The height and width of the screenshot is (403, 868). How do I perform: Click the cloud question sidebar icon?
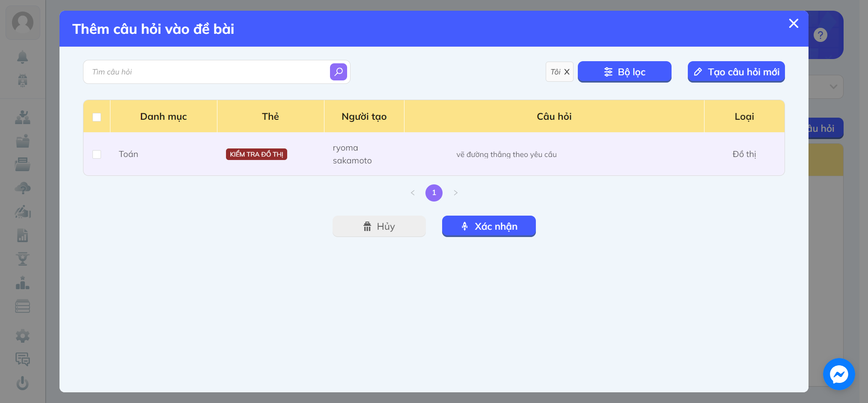(x=23, y=188)
